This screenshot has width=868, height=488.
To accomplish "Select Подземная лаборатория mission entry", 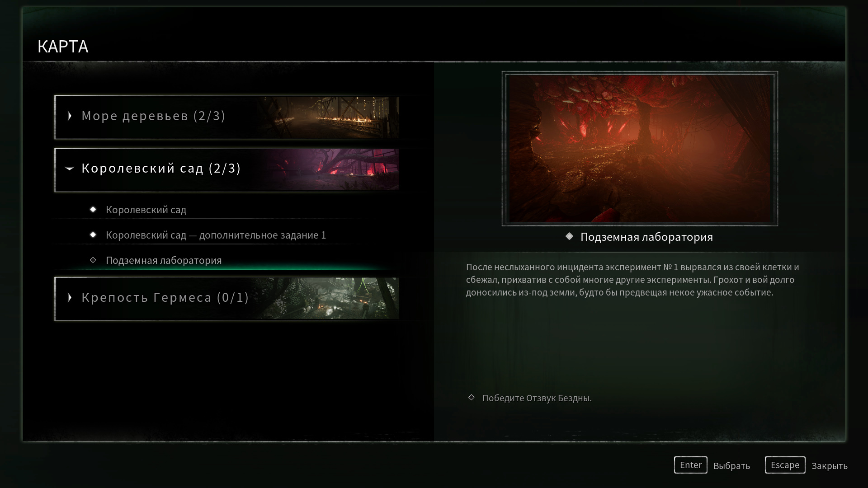I will pyautogui.click(x=164, y=260).
